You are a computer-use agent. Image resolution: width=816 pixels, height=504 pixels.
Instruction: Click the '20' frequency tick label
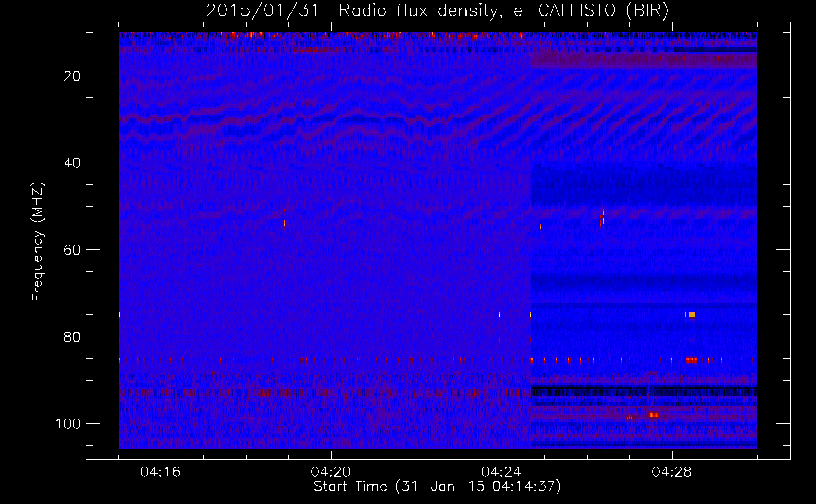[x=72, y=76]
